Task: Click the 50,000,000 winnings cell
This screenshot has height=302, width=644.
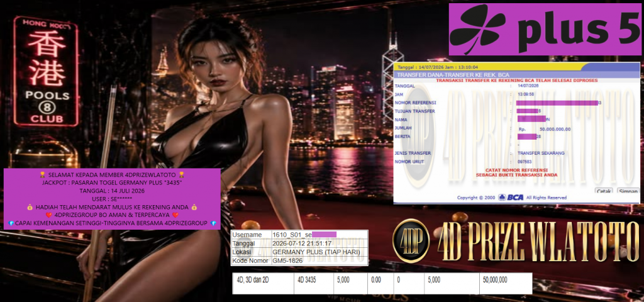Action: (x=505, y=284)
